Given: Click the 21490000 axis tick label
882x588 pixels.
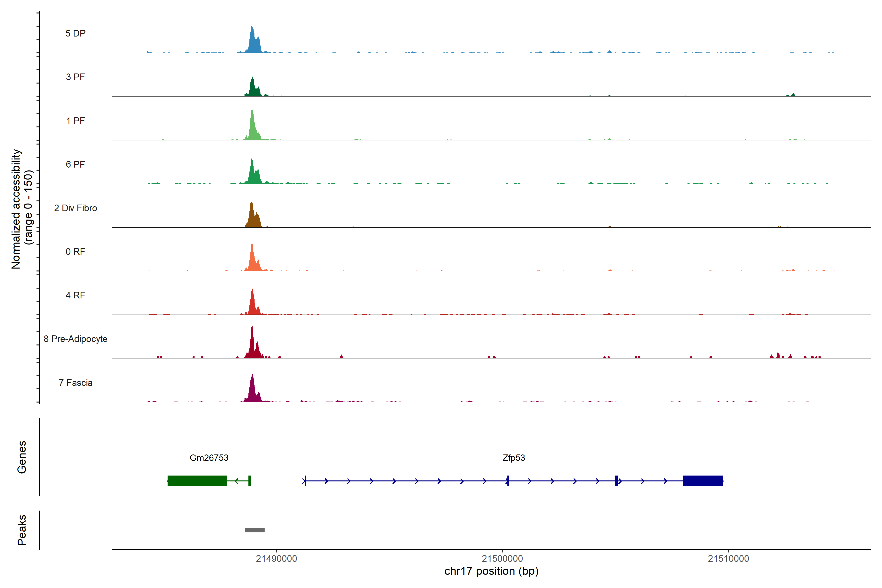Looking at the screenshot, I should click(276, 559).
